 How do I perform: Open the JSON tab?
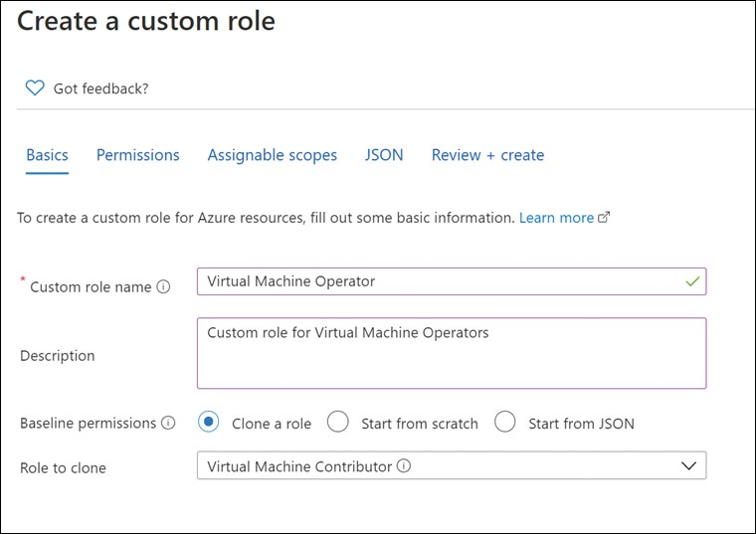[384, 155]
